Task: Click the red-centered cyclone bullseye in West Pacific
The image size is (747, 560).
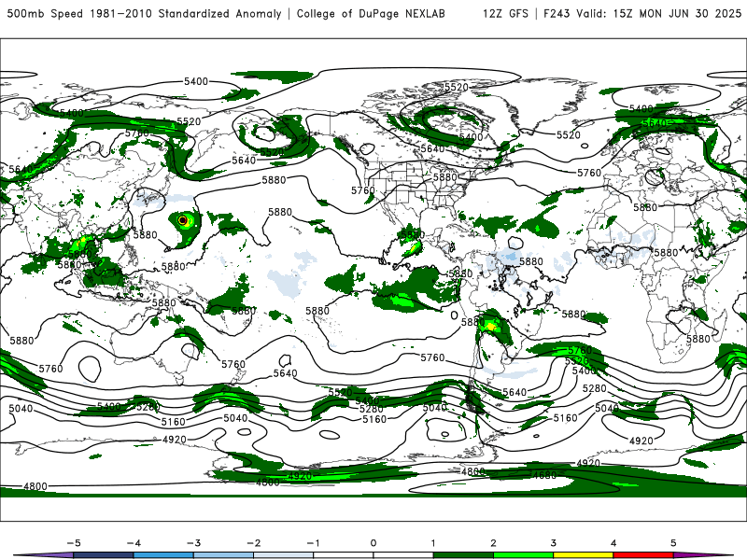Action: click(182, 220)
